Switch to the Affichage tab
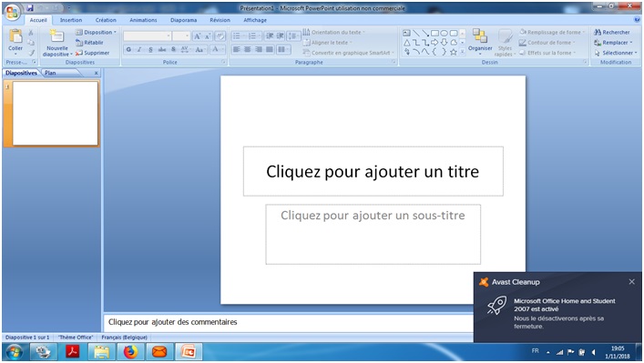The width and height of the screenshot is (644, 363). (x=255, y=20)
